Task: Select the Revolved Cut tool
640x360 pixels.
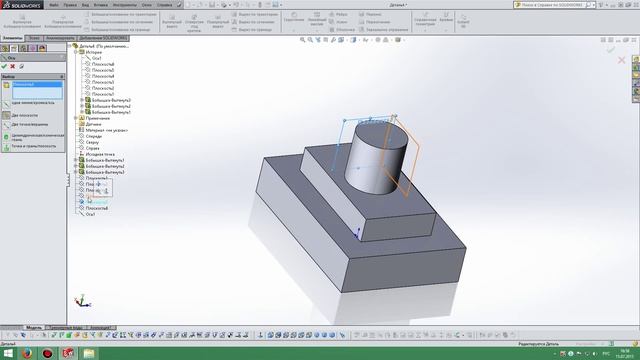Action: click(218, 21)
